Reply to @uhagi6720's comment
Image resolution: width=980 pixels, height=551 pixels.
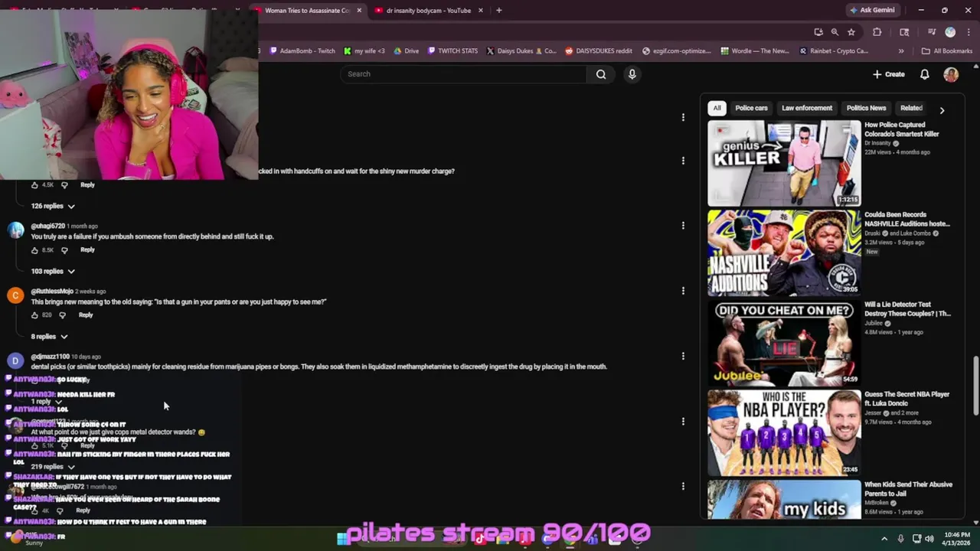[x=87, y=249]
